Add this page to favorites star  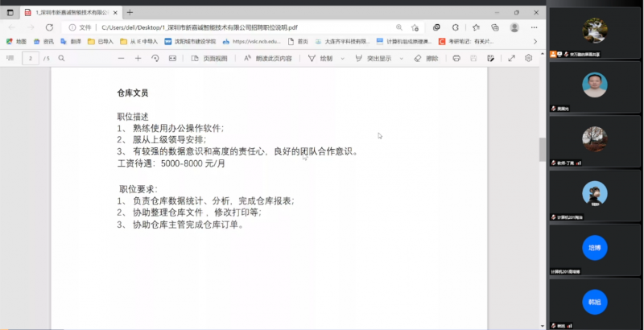(x=415, y=27)
